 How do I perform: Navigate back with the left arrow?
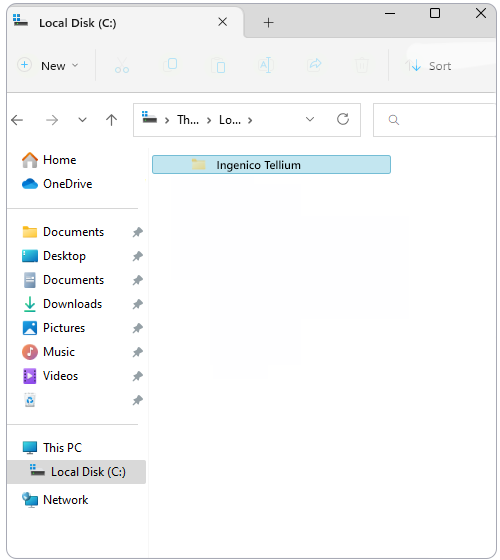click(17, 120)
